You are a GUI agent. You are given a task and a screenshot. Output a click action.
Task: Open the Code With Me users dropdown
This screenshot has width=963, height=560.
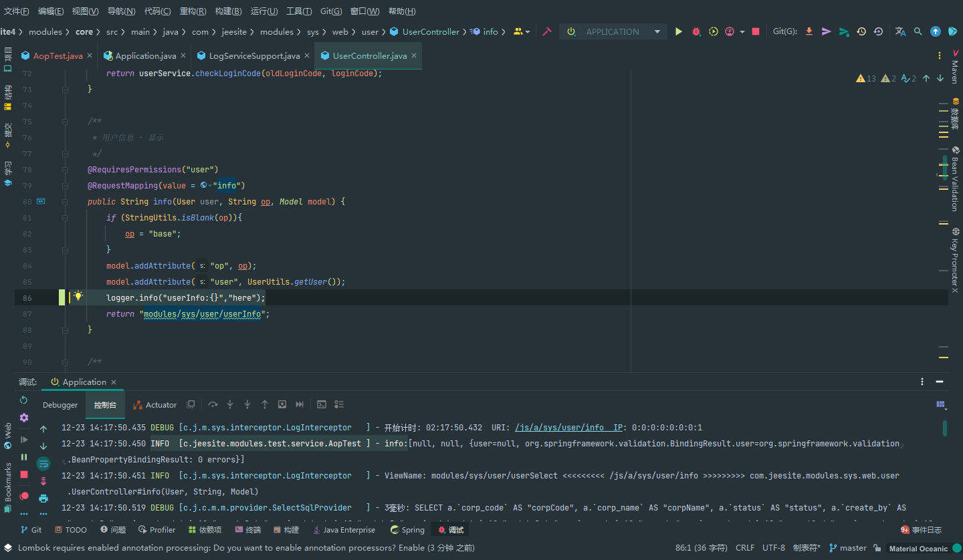click(522, 31)
